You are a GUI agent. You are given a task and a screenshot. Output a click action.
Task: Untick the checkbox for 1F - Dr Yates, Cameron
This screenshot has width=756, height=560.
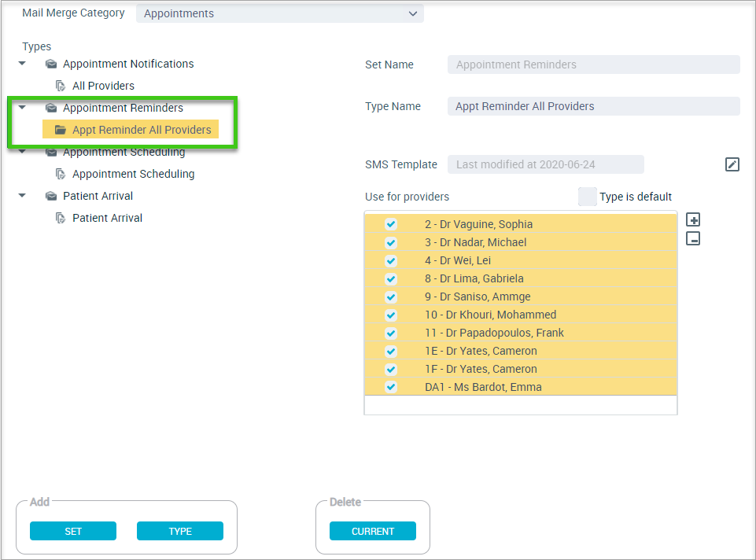coord(391,369)
